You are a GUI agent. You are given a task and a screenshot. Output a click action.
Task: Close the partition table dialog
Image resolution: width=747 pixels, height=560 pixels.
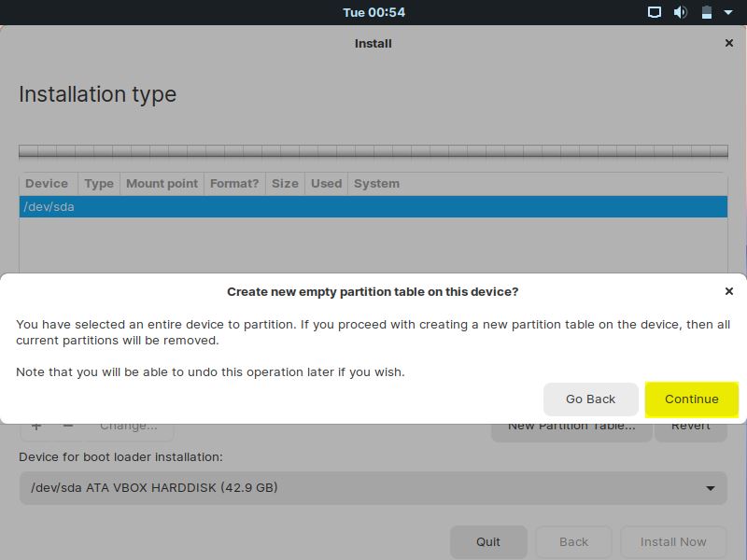728,291
